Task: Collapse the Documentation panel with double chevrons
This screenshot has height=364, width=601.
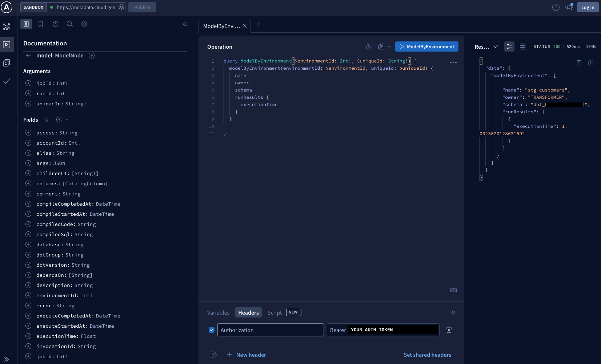Action: pos(185,24)
